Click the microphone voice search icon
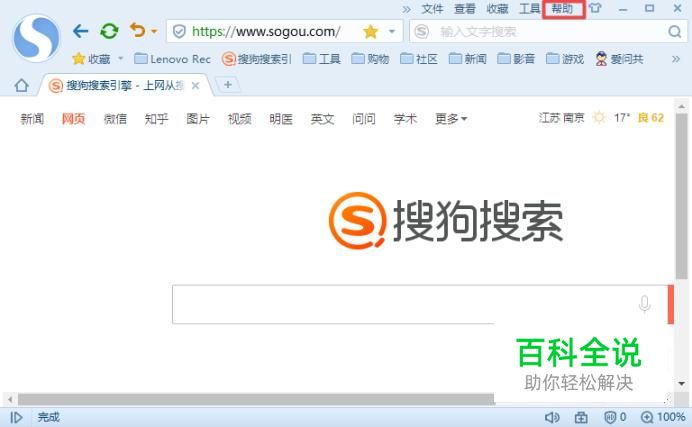The image size is (692, 427). tap(644, 303)
